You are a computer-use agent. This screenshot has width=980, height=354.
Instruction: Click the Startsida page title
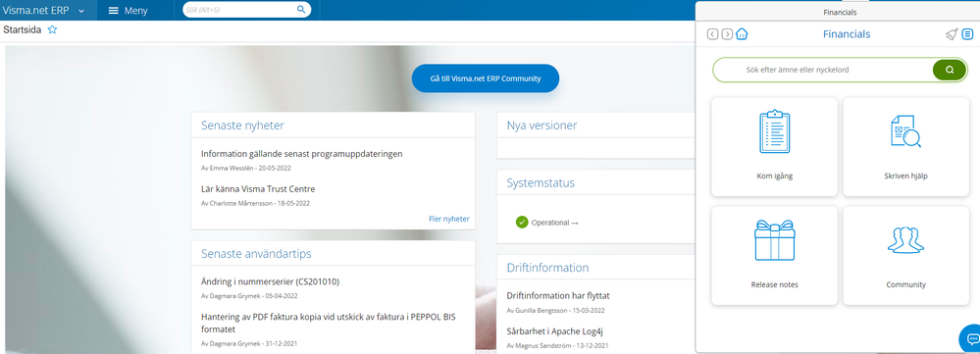(22, 29)
